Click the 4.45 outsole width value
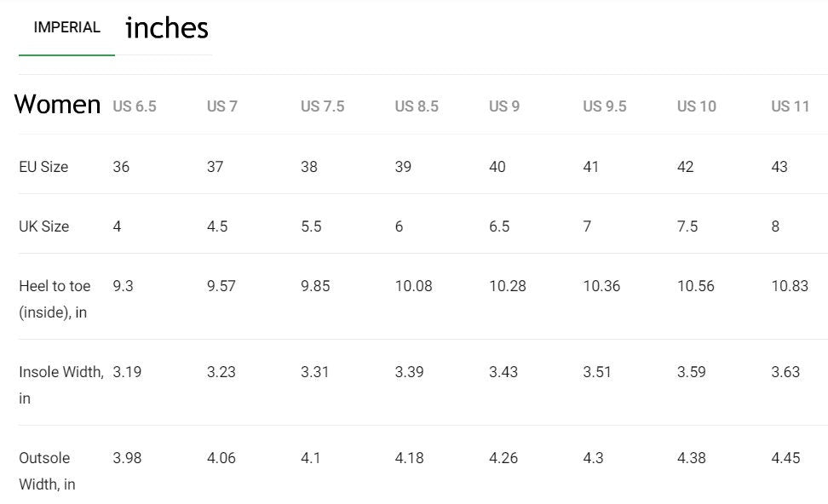828x504 pixels. [x=785, y=458]
